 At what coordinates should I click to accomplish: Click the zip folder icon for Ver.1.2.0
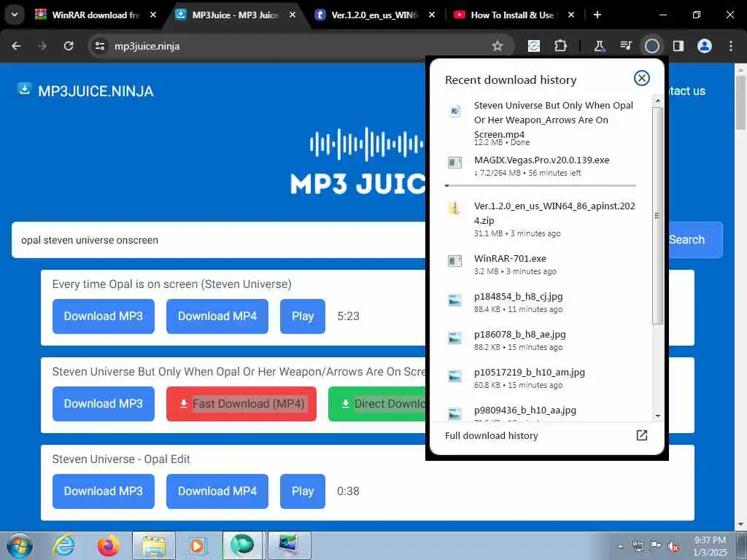tap(455, 208)
